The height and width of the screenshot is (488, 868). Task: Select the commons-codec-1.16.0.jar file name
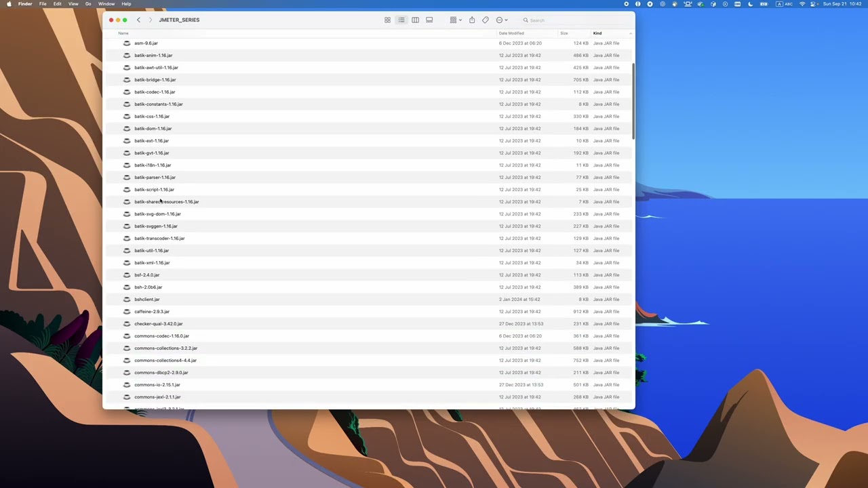(x=161, y=336)
